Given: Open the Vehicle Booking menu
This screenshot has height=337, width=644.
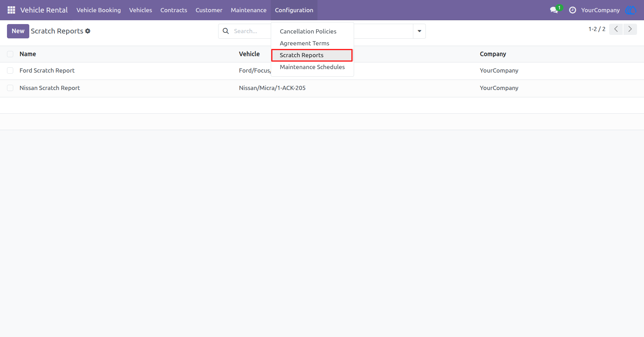Looking at the screenshot, I should (99, 10).
